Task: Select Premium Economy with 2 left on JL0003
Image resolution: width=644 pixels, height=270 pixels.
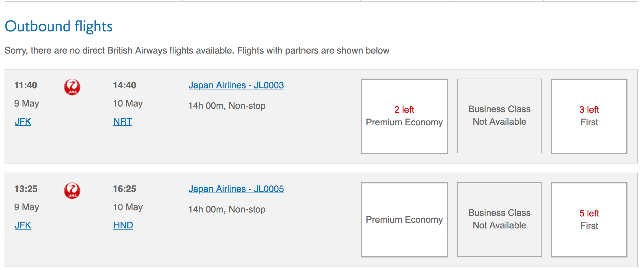Action: (404, 116)
